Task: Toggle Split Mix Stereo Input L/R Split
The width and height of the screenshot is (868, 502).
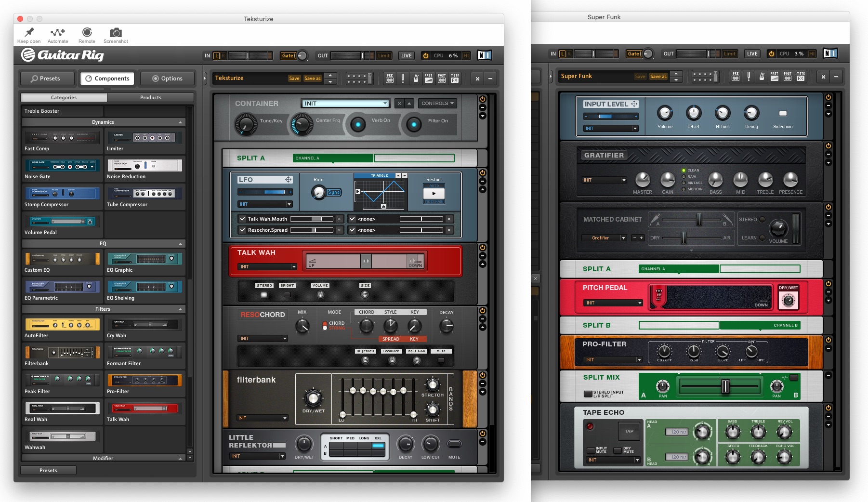Action: [x=588, y=394]
